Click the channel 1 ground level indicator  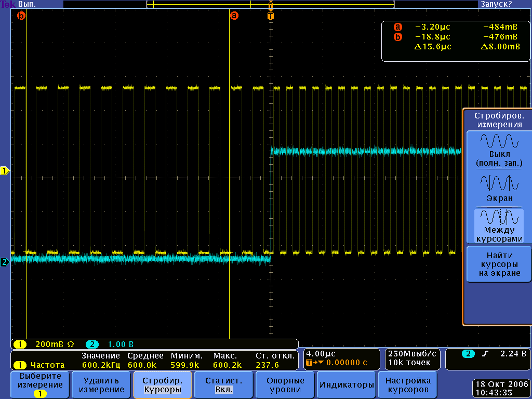5,171
